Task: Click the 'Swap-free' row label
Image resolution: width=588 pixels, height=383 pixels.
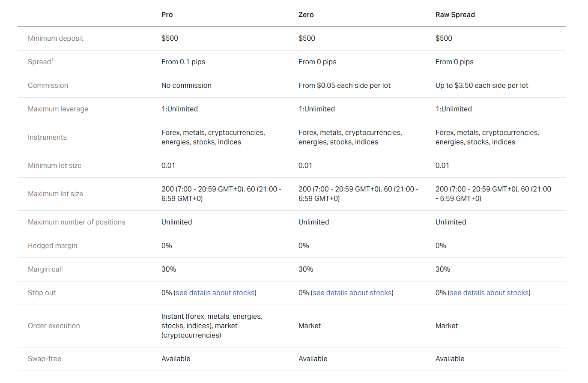Action: [45, 359]
